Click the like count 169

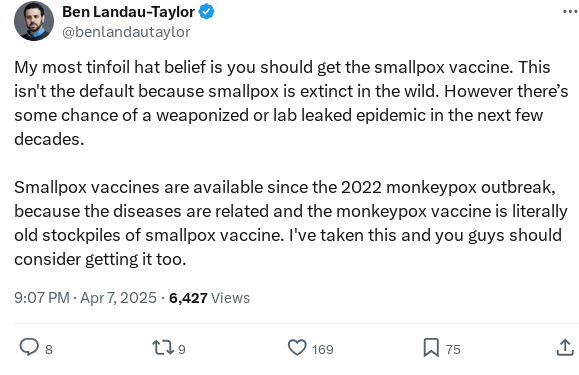(322, 349)
